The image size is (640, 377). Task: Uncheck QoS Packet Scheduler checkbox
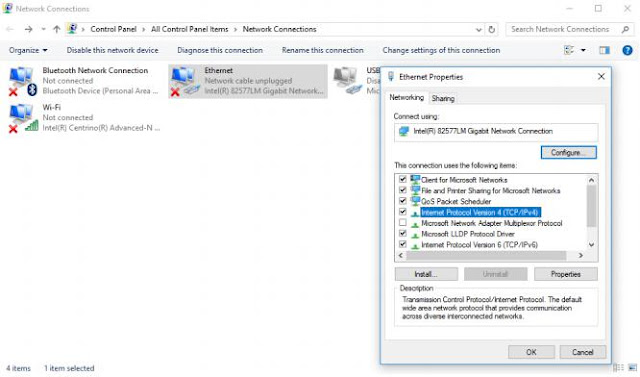(x=403, y=201)
